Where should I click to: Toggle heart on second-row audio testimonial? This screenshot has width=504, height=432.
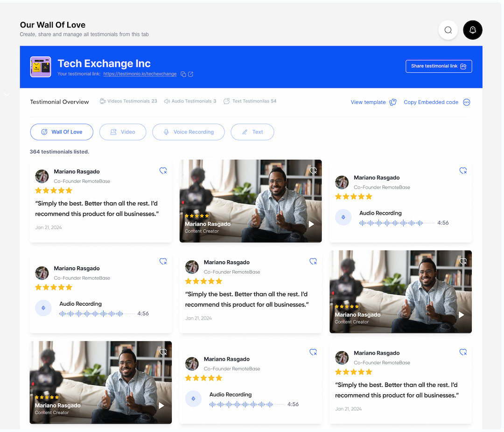(x=163, y=261)
